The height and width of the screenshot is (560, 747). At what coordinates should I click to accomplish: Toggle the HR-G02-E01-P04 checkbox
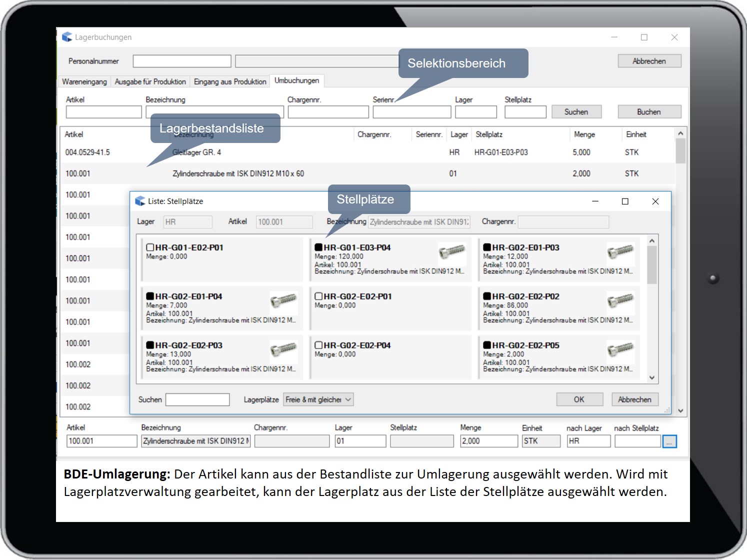[x=150, y=296]
